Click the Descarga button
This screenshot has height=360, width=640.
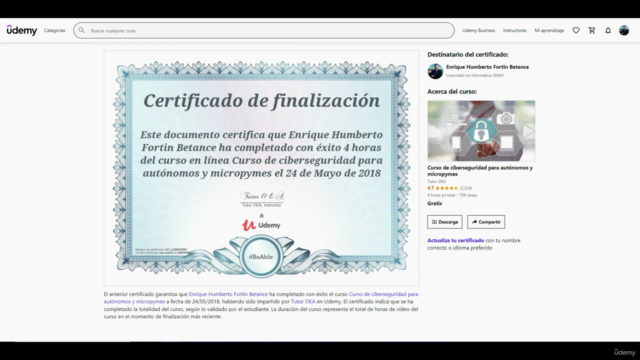[x=445, y=222]
